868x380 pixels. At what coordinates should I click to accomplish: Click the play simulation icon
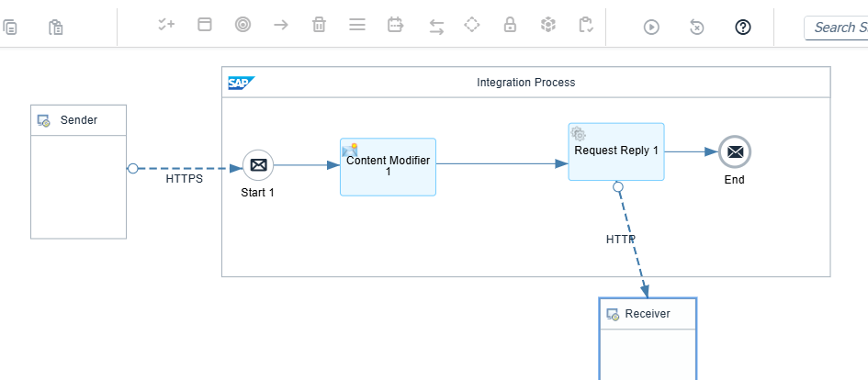coord(651,27)
